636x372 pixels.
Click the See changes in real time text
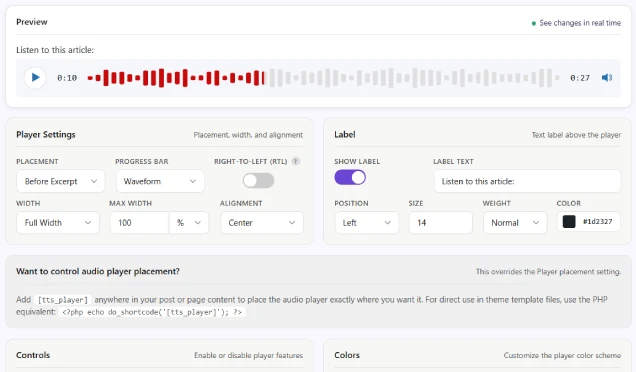click(580, 23)
